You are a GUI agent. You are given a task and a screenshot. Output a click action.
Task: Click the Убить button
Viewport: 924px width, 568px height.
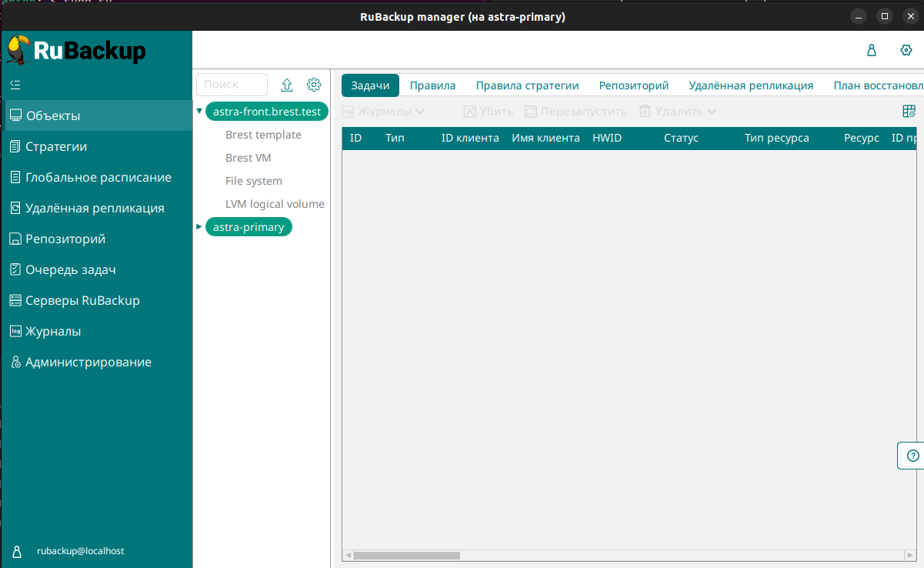click(x=488, y=112)
